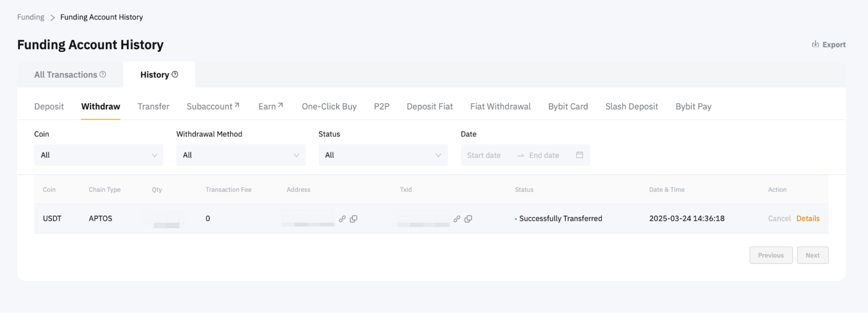
Task: Copy the Txid value
Action: point(468,219)
